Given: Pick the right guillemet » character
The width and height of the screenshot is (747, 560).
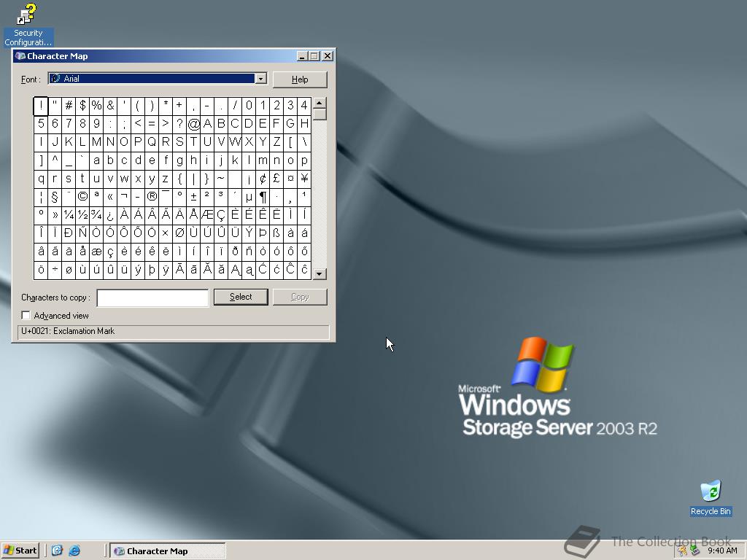Looking at the screenshot, I should [x=55, y=215].
